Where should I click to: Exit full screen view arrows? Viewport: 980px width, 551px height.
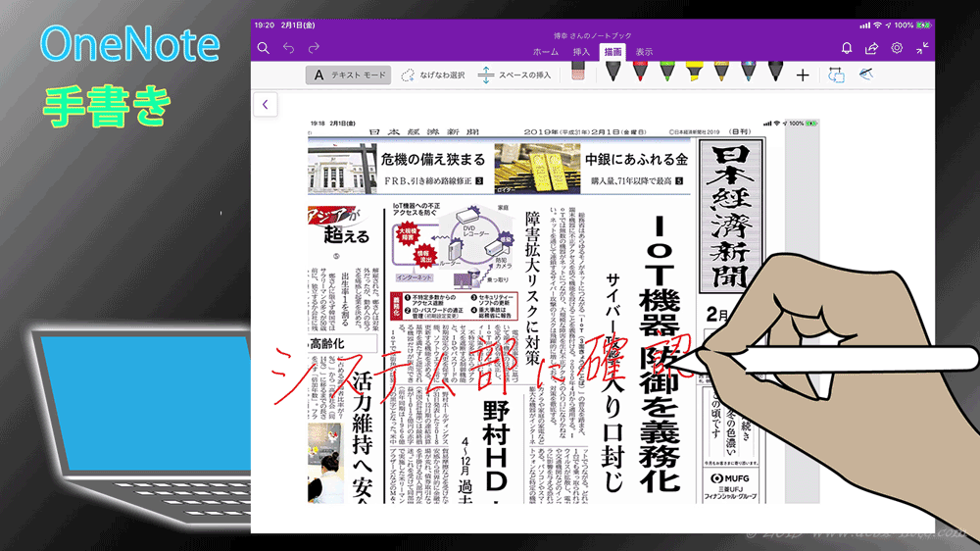pyautogui.click(x=922, y=48)
